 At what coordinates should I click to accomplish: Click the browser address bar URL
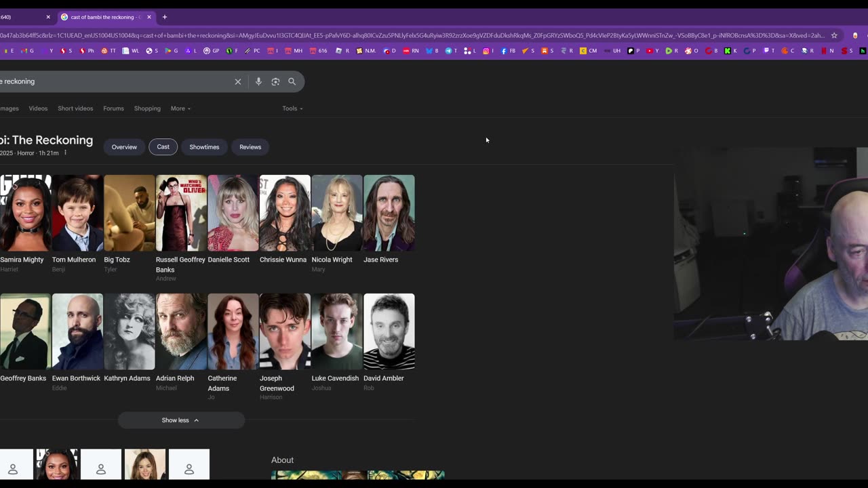412,35
